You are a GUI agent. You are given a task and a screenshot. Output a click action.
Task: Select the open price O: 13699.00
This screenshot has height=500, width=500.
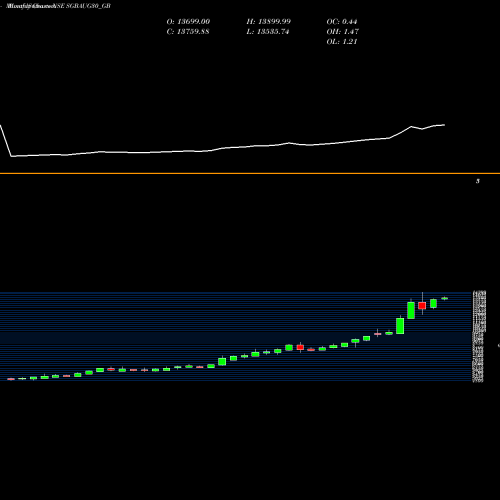[x=188, y=22]
